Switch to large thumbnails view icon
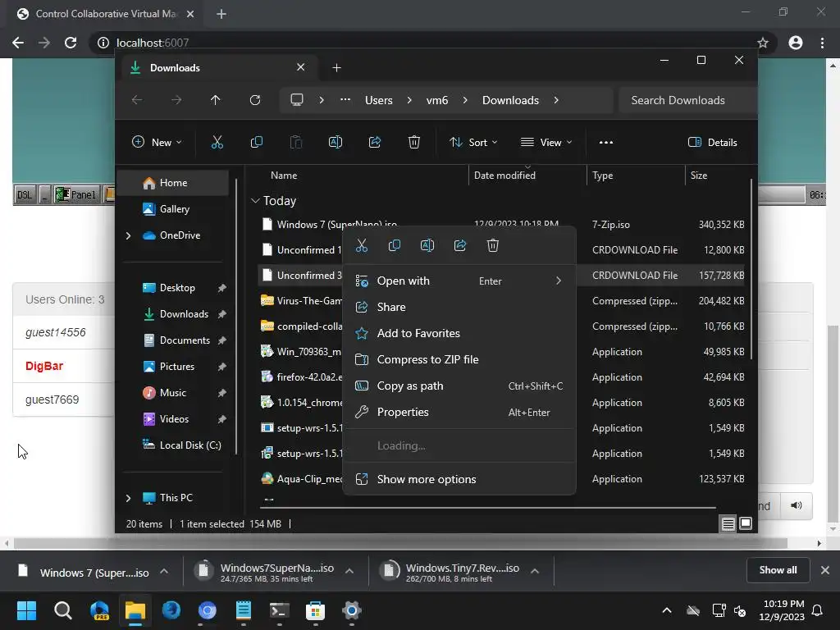Screen dimensions: 840x630 click(x=746, y=523)
